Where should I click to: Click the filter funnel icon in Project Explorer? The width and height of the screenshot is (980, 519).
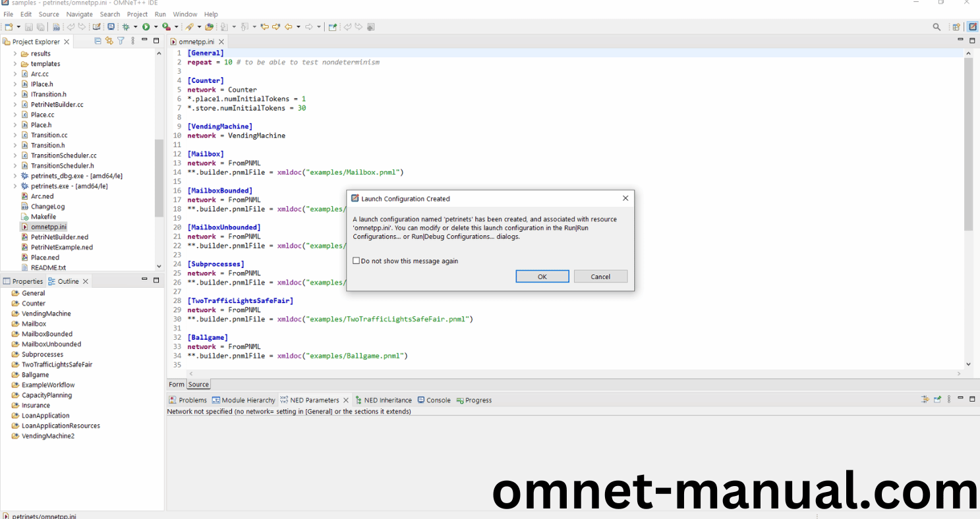121,41
